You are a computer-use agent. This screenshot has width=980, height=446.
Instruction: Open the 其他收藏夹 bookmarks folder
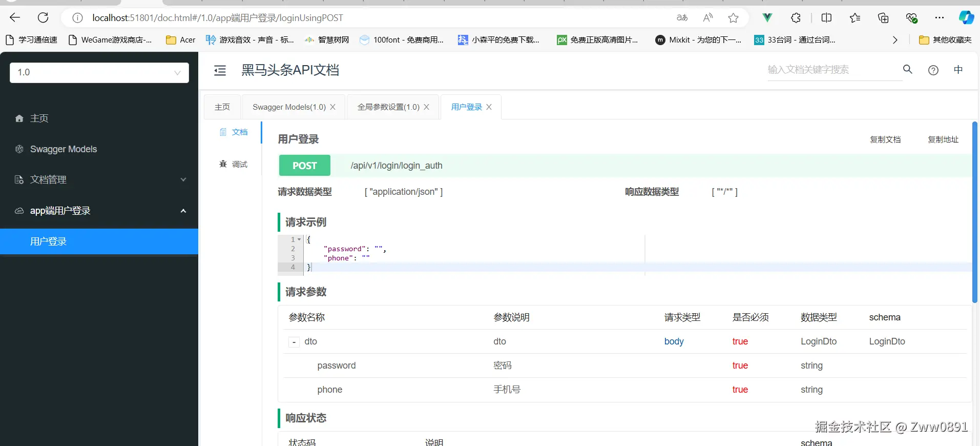pyautogui.click(x=945, y=40)
